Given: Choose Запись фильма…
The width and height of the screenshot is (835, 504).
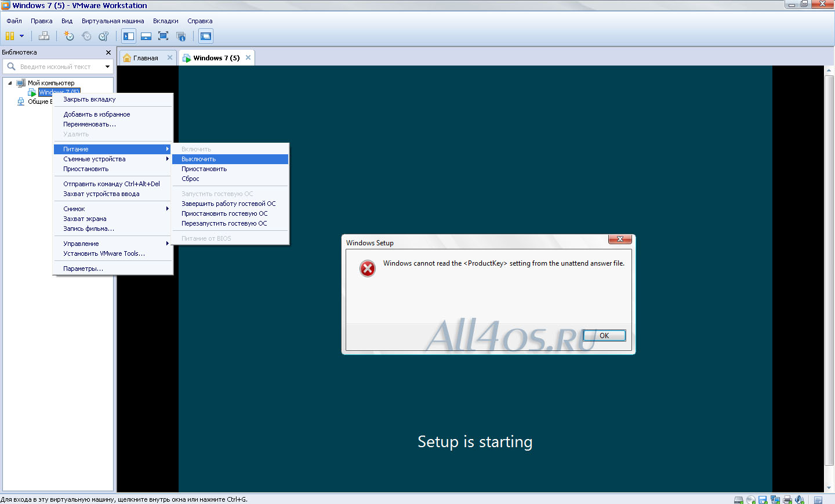Looking at the screenshot, I should (x=113, y=229).
